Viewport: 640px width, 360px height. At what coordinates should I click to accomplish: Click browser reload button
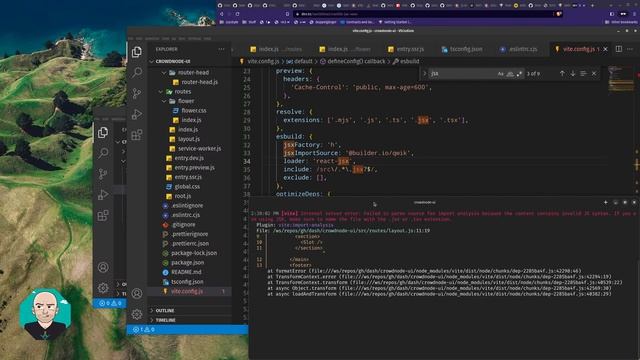(238, 14)
